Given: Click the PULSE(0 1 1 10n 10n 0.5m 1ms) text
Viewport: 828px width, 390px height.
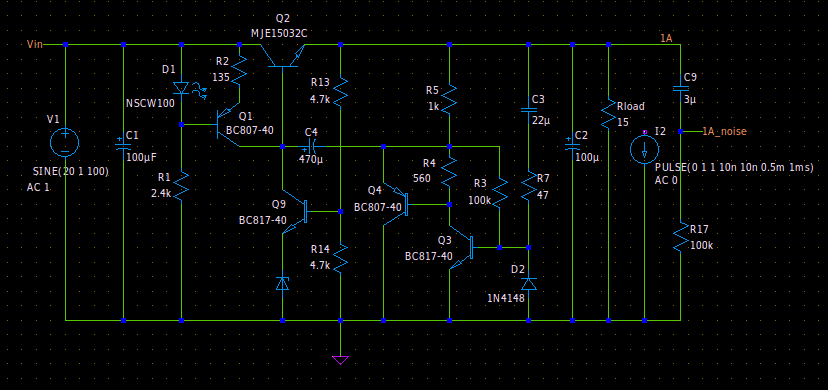Looking at the screenshot, I should point(734,167).
